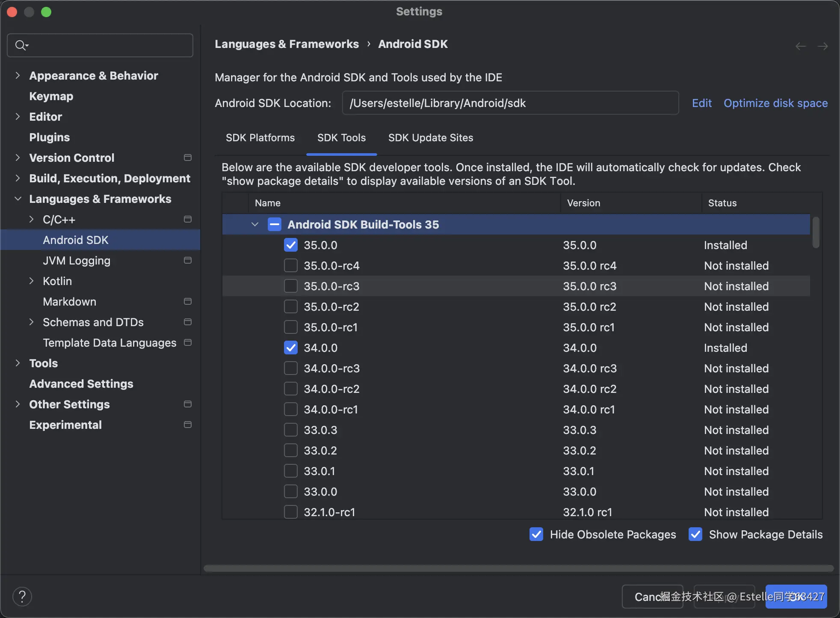
Task: Click the forward navigation arrow
Action: click(x=822, y=46)
